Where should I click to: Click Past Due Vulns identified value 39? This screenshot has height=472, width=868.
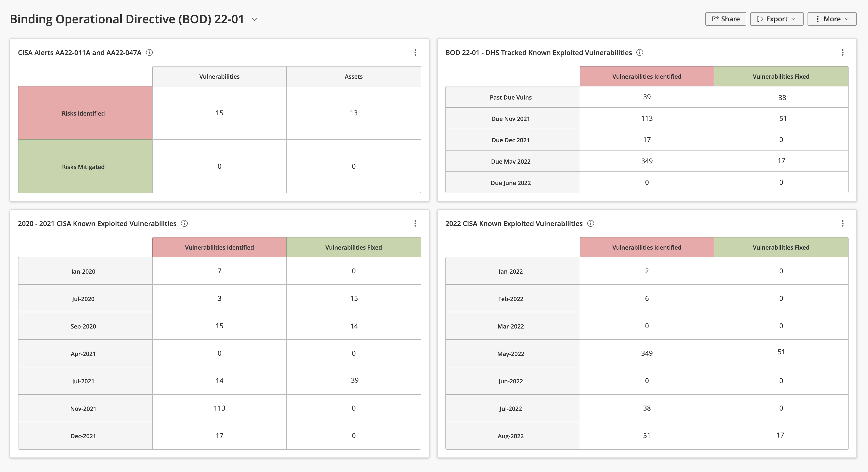[647, 97]
